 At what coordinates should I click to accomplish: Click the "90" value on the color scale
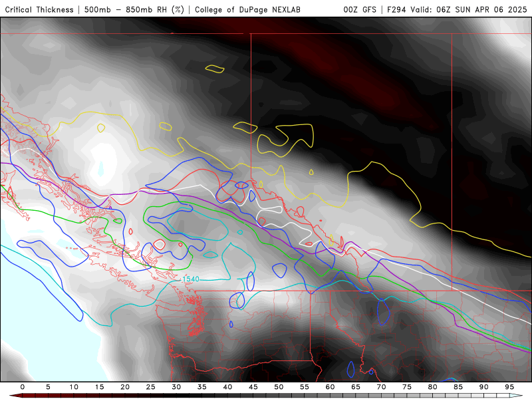click(484, 387)
